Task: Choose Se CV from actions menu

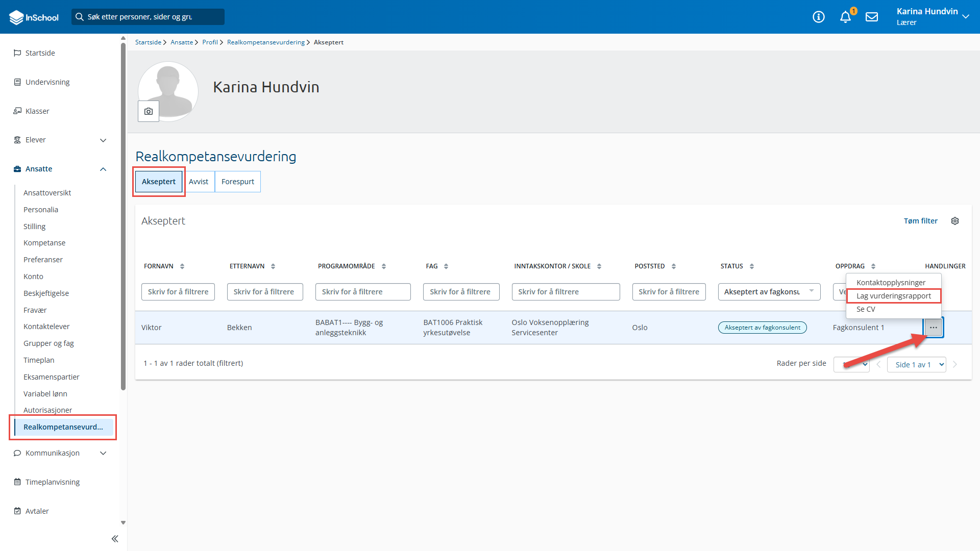Action: [866, 309]
